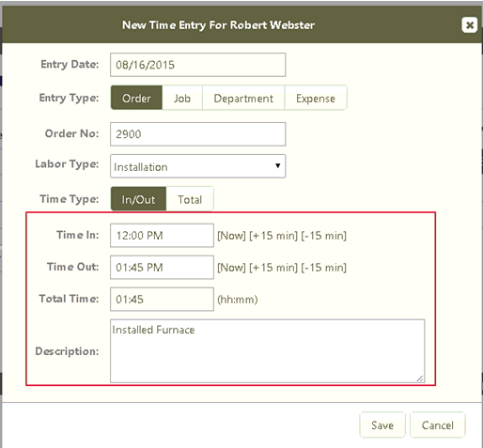Cancel the new time entry
Viewport: 483px width, 448px height.
point(438,425)
